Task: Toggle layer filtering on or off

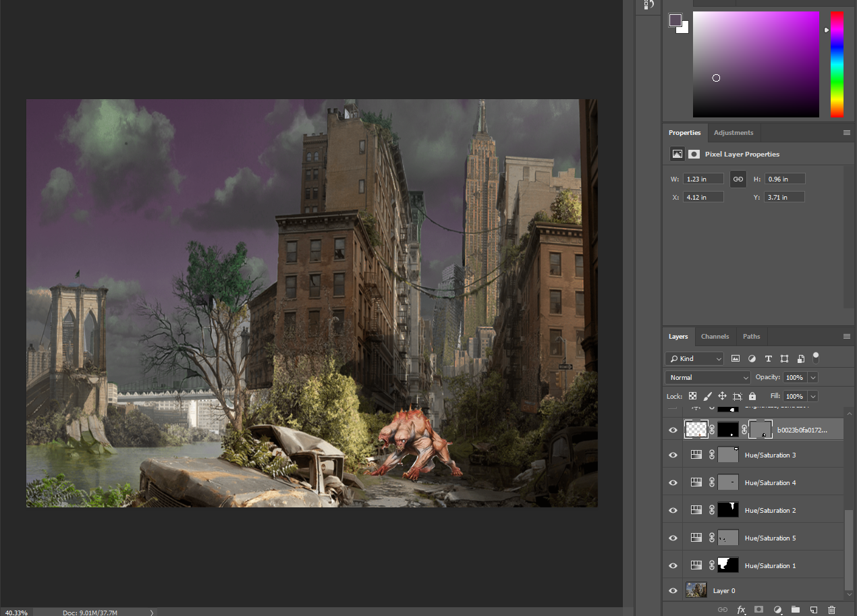Action: point(816,357)
